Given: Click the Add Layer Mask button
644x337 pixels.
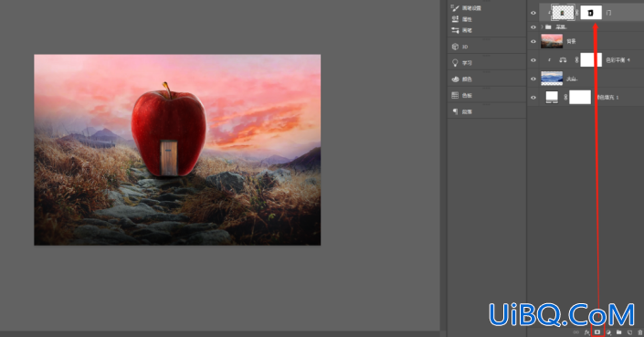Looking at the screenshot, I should 597,332.
